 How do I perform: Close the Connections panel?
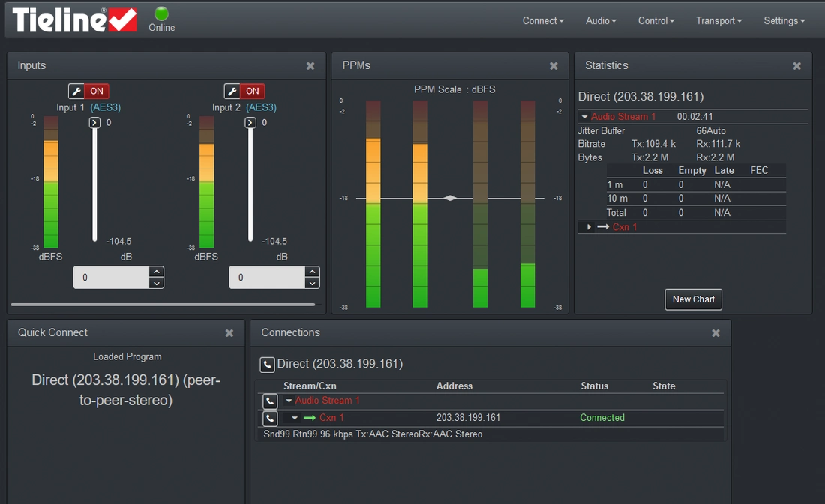coord(715,333)
